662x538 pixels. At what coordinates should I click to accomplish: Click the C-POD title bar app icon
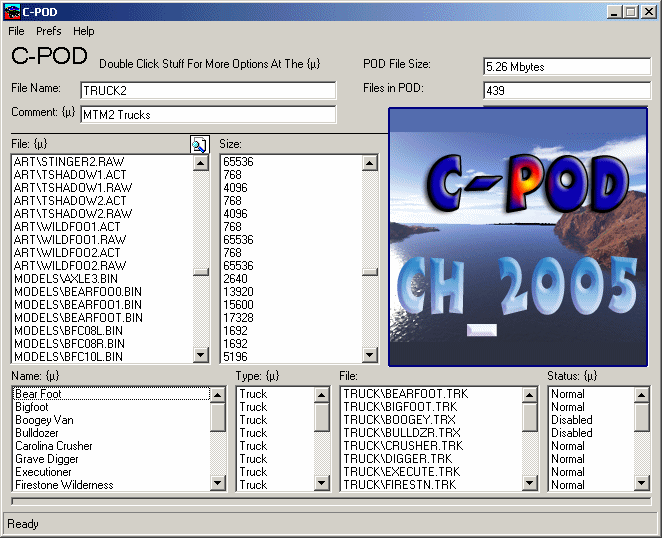[11, 11]
